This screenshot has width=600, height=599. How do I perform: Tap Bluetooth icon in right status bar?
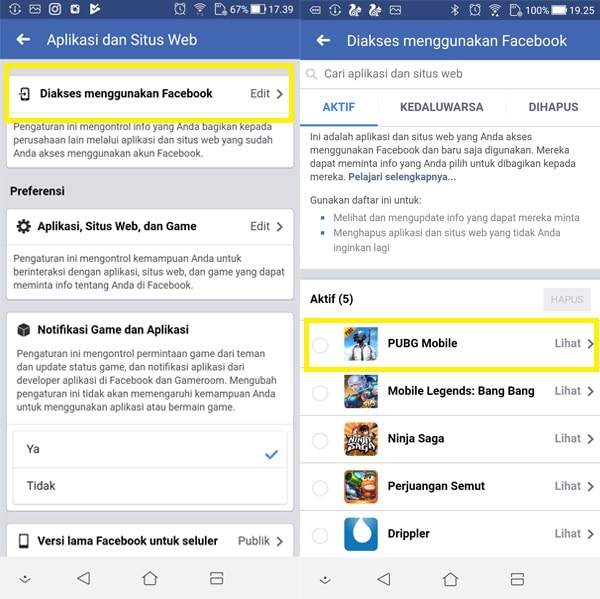click(x=455, y=10)
